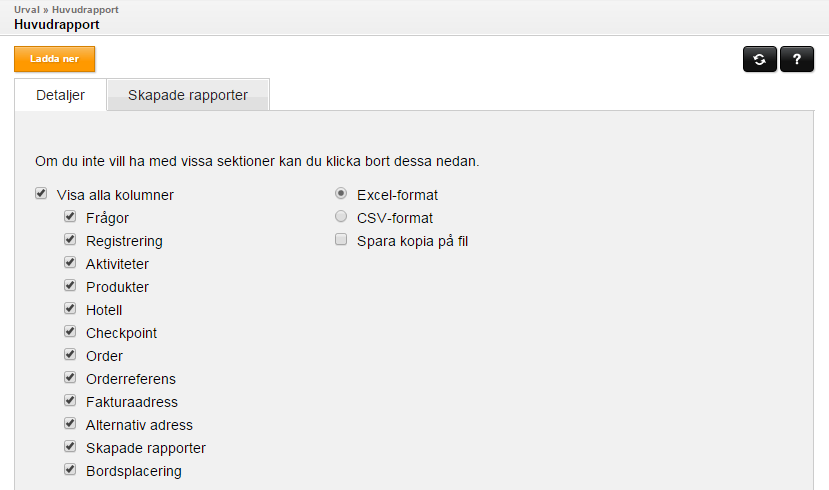Disable the Fakturaadress checkbox
The height and width of the screenshot is (490, 829).
pos(70,400)
